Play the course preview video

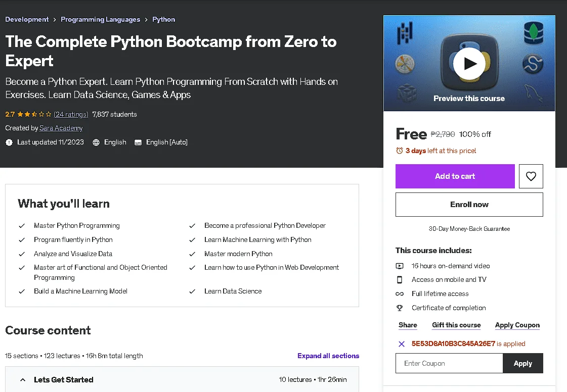pyautogui.click(x=469, y=64)
